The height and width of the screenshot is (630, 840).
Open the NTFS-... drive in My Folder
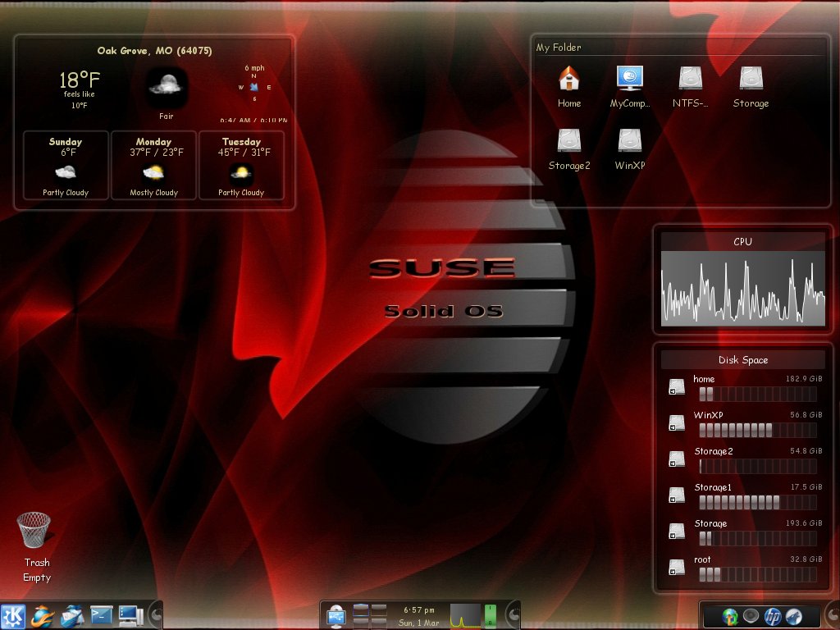[690, 78]
